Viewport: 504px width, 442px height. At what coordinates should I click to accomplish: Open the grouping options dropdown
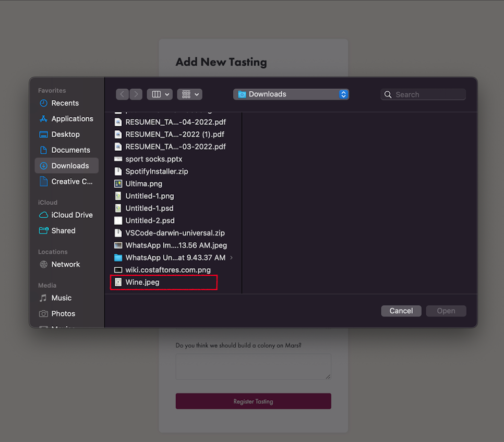pyautogui.click(x=189, y=94)
